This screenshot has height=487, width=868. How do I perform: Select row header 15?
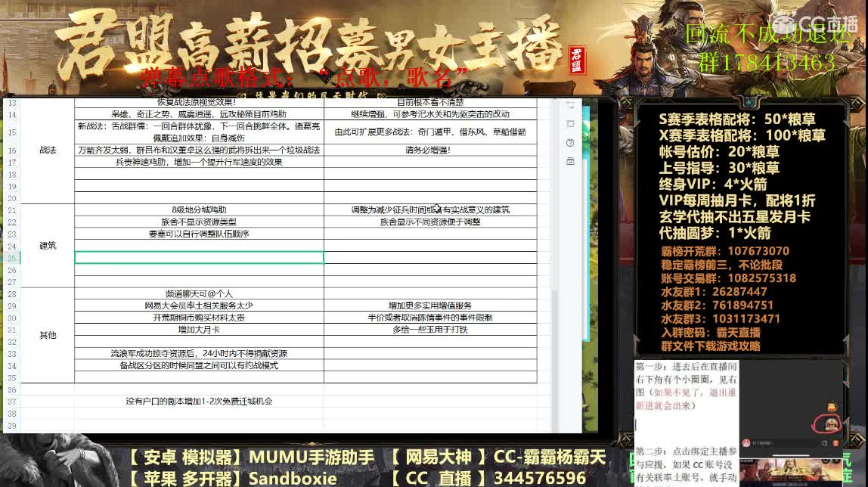pyautogui.click(x=11, y=132)
